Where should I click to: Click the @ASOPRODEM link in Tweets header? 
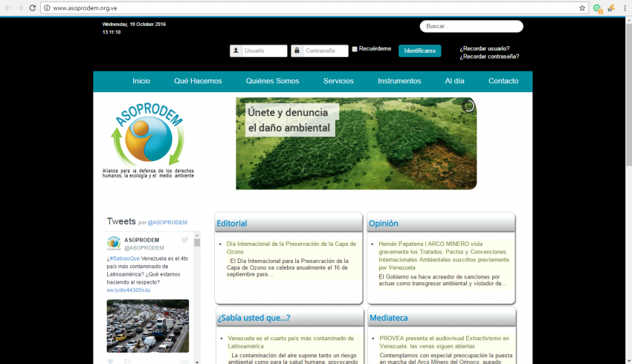(167, 222)
